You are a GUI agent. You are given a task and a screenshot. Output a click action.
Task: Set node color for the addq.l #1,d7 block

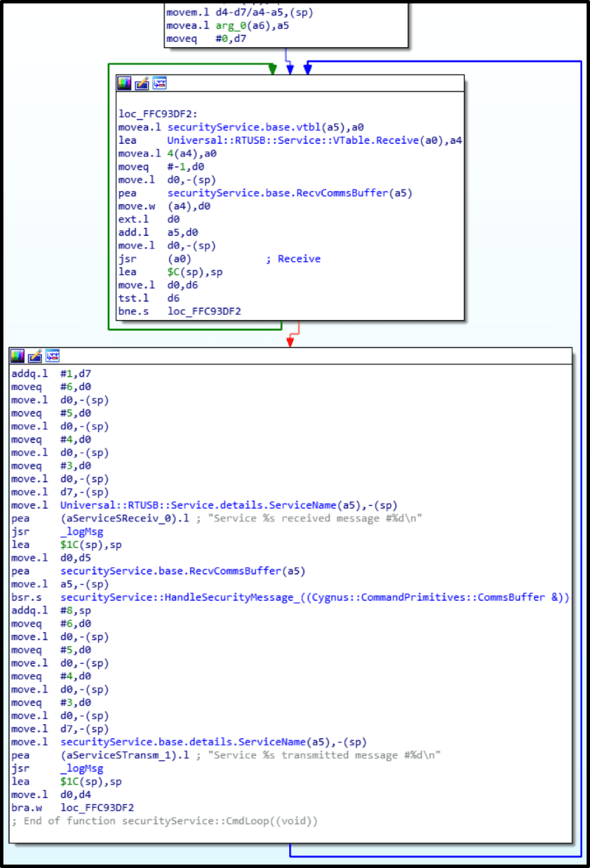point(18,356)
